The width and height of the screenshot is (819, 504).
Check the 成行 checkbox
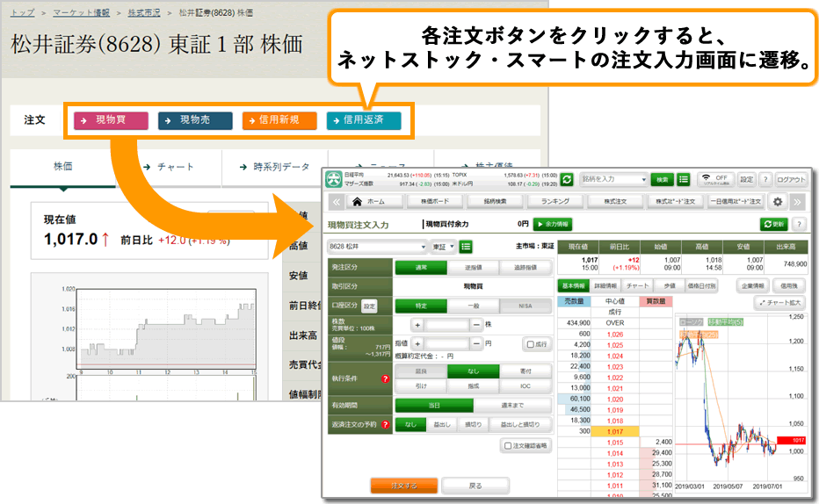[531, 344]
